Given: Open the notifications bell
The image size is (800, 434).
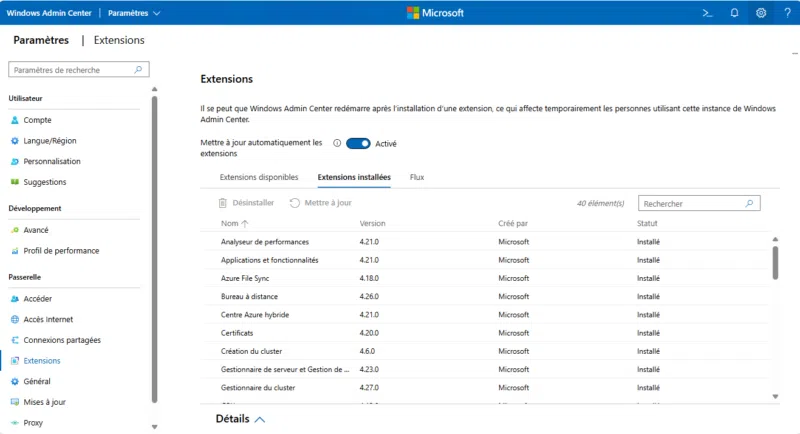Looking at the screenshot, I should (734, 13).
